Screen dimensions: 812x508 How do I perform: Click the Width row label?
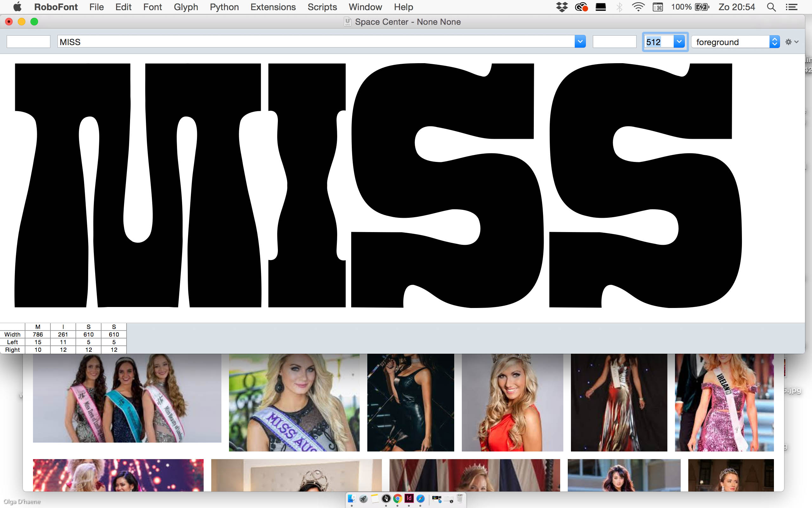[x=12, y=334]
